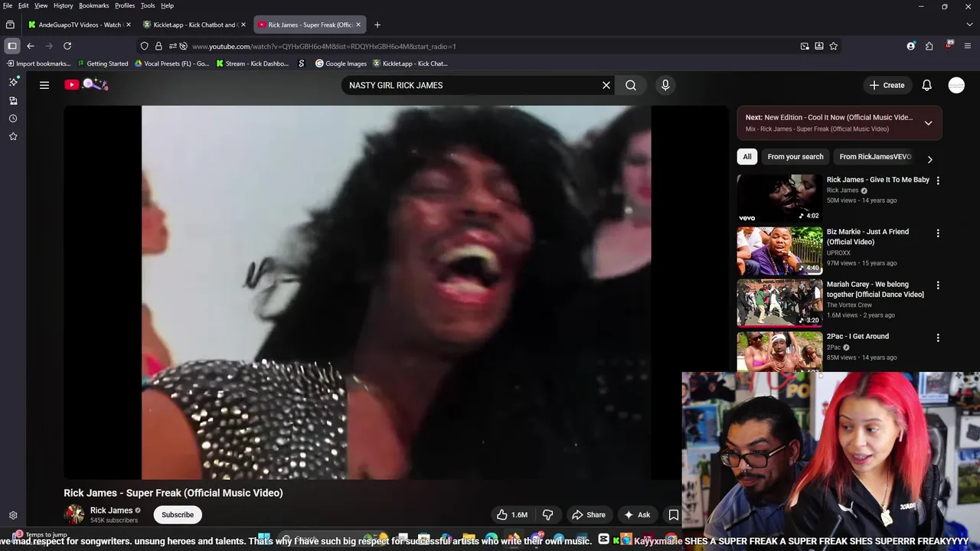980x551 pixels.
Task: Open Google Images bookmark
Action: coord(341,64)
